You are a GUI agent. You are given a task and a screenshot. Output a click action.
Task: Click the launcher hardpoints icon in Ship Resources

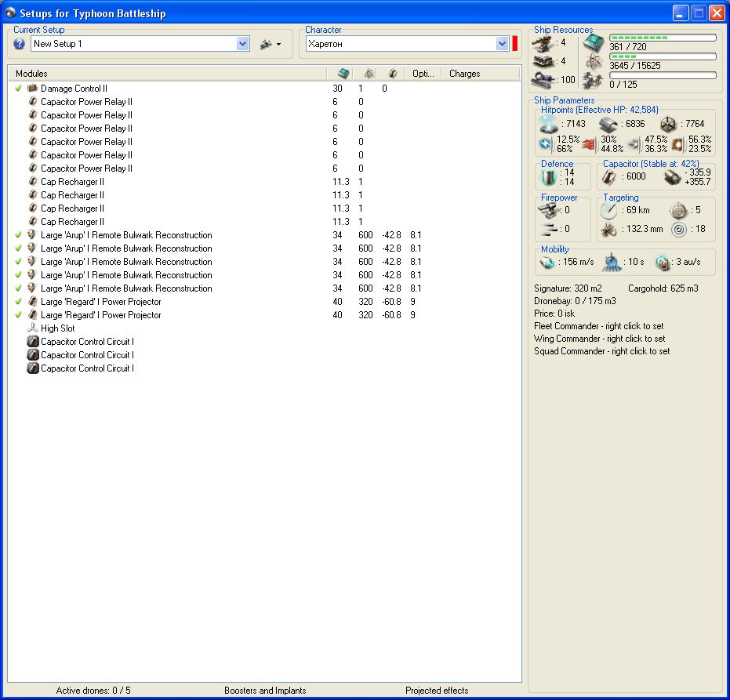click(543, 61)
